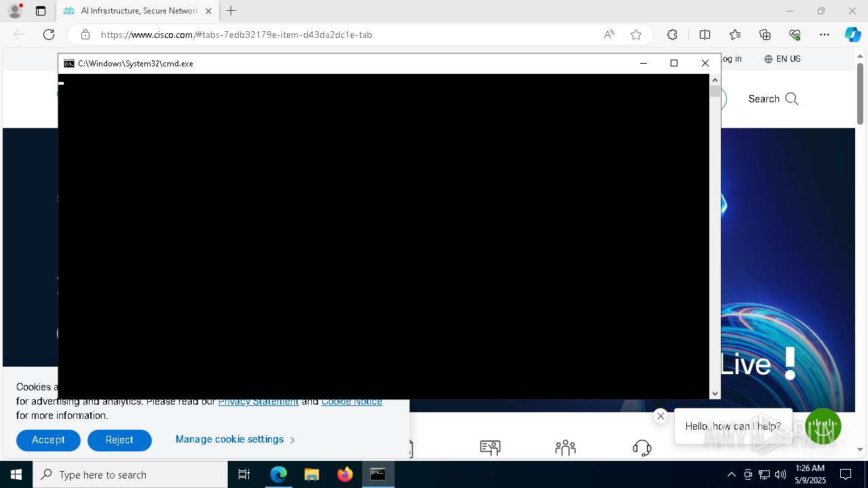This screenshot has height=488, width=868.
Task: Launch Firefox from the taskbar
Action: coord(345,474)
